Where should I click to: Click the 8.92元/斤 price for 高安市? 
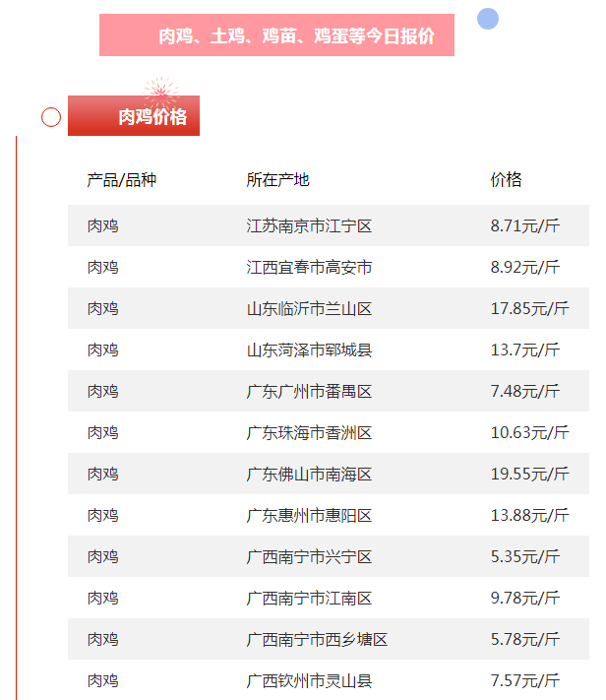524,268
